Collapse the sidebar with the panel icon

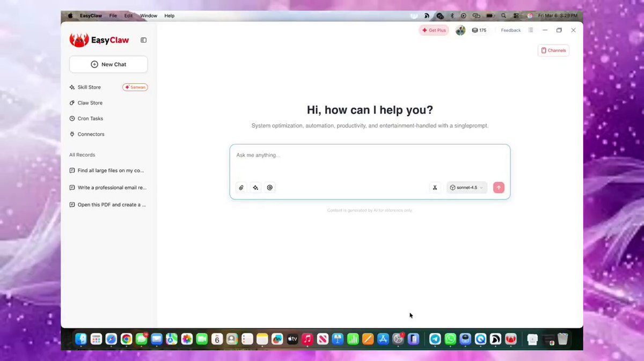[x=143, y=40]
